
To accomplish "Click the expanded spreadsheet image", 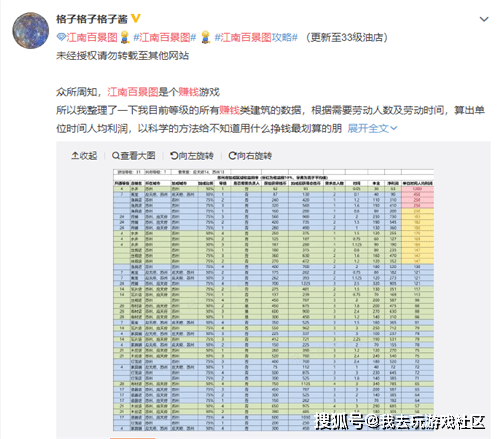I will point(273,300).
